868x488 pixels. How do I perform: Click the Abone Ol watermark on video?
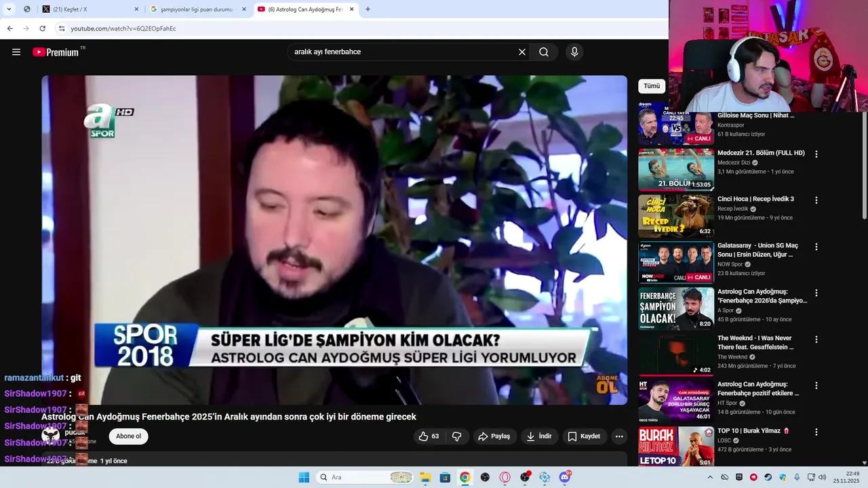click(606, 384)
